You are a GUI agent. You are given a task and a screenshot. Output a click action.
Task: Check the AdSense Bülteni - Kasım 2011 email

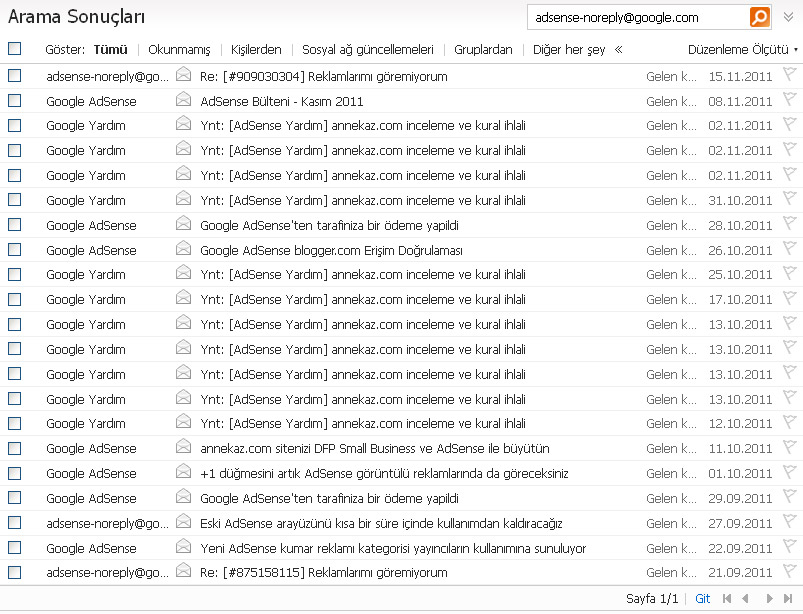click(x=14, y=101)
